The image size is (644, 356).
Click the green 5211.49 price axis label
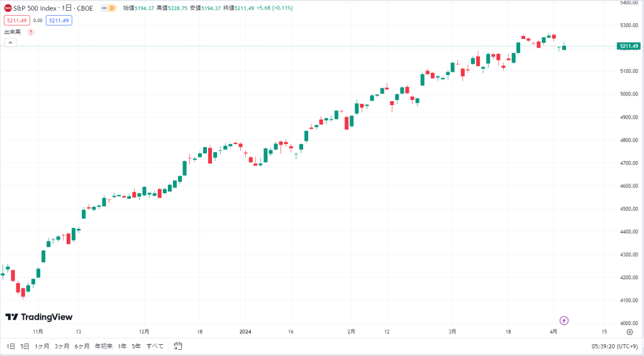coord(629,46)
